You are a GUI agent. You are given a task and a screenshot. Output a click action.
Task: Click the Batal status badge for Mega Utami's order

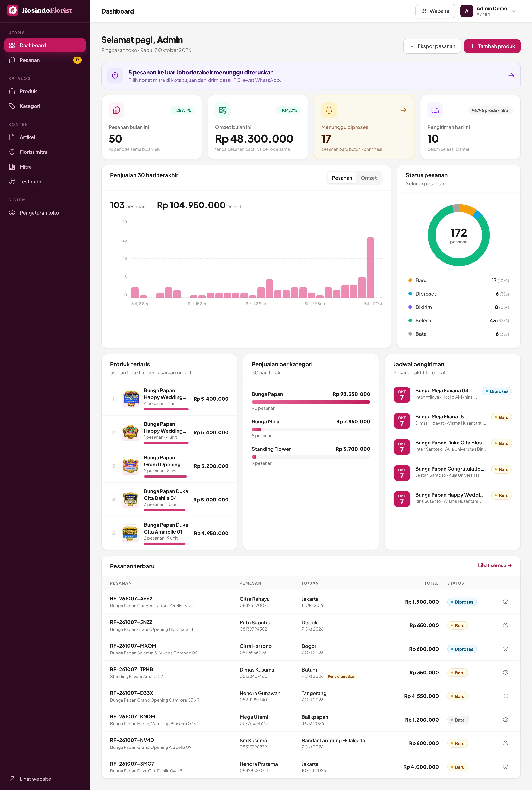tap(458, 720)
